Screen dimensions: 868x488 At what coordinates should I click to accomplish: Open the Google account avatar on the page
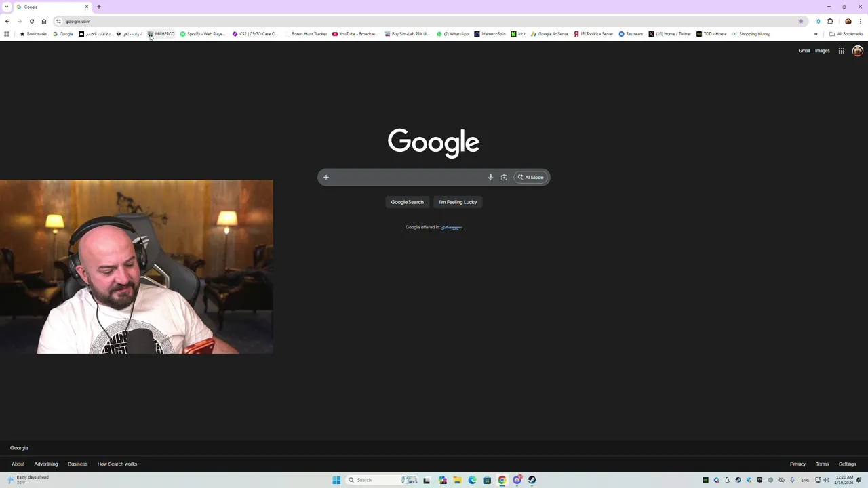click(858, 51)
